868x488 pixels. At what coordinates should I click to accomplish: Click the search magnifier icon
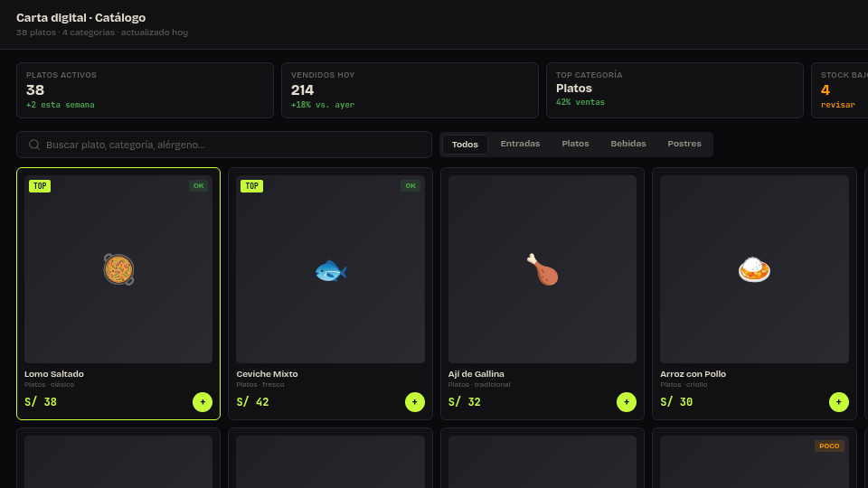pyautogui.click(x=34, y=145)
